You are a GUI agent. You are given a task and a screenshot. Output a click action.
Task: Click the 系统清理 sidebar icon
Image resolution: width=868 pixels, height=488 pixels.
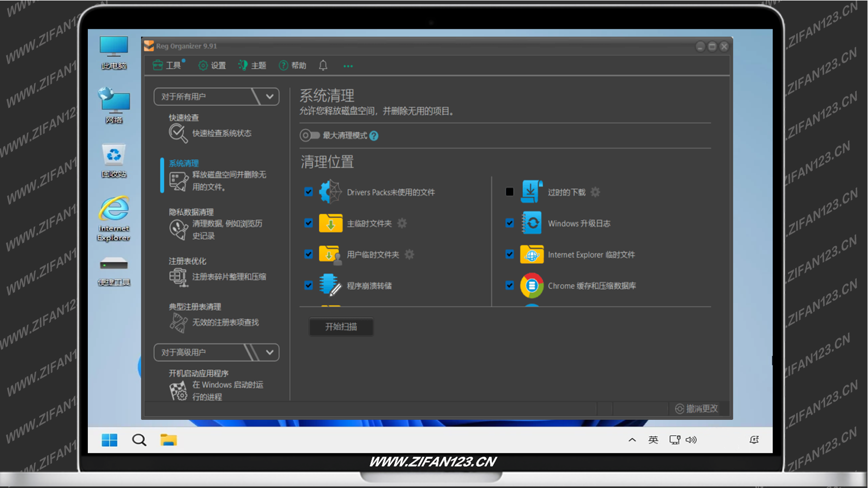[x=179, y=181]
